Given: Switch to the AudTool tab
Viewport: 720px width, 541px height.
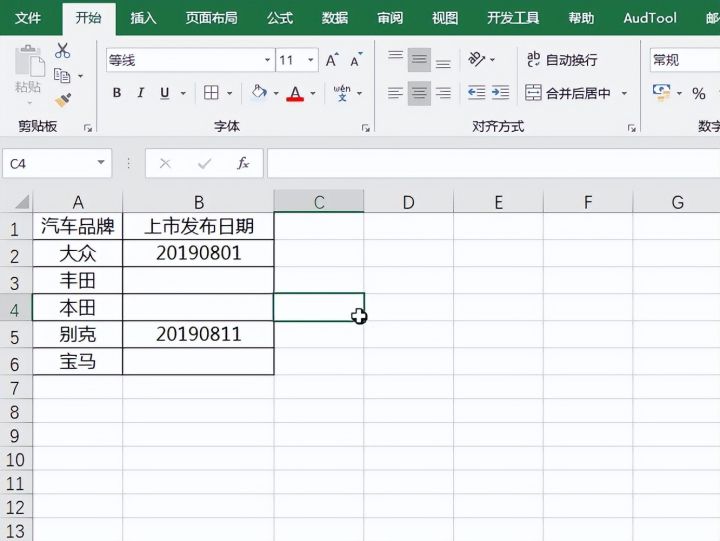Looking at the screenshot, I should pos(650,18).
